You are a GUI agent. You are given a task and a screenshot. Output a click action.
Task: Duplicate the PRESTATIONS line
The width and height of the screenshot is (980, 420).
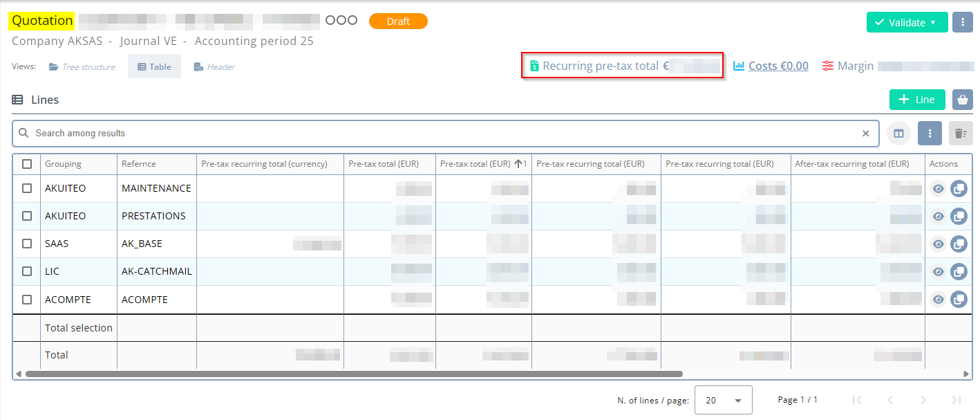tap(959, 217)
